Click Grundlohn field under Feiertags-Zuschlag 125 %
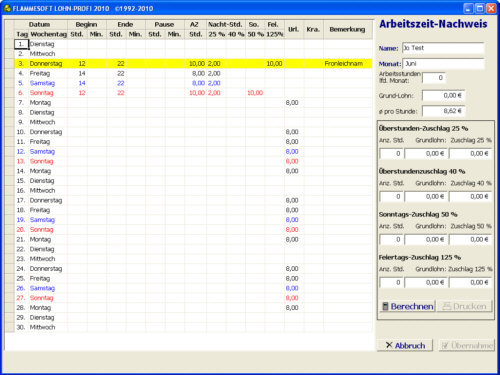500x375 pixels. [x=426, y=282]
